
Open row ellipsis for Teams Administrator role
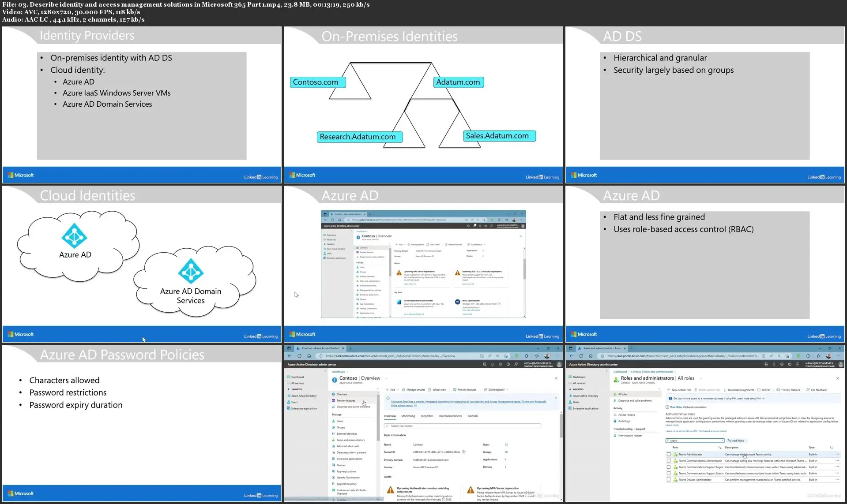pyautogui.click(x=837, y=454)
